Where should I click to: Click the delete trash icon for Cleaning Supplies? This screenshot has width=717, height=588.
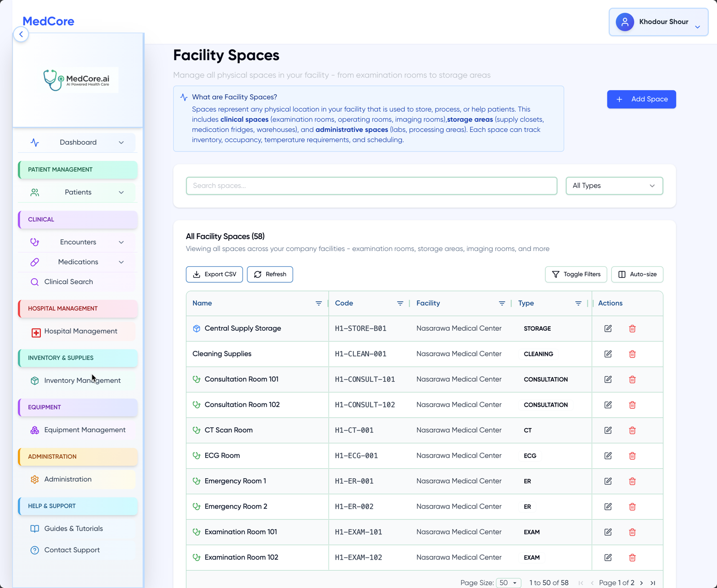632,354
